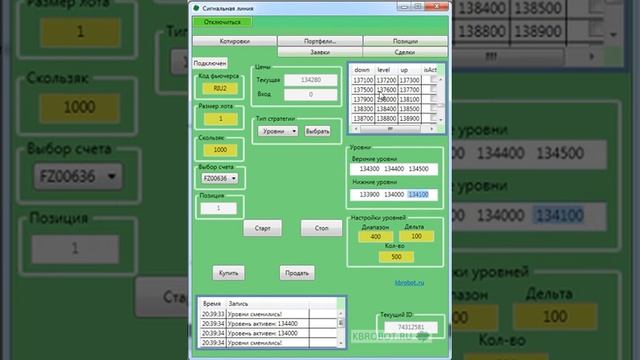Minimize the Сигнальная линия window
This screenshot has width=640, height=360.
tap(403, 7)
